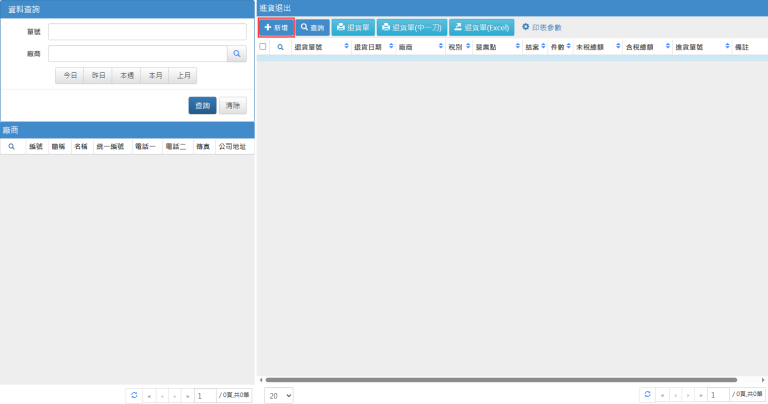Viewport: 768px width, 404px height.
Task: Click the magnifier icon in 廠商 grid header
Action: 12,146
